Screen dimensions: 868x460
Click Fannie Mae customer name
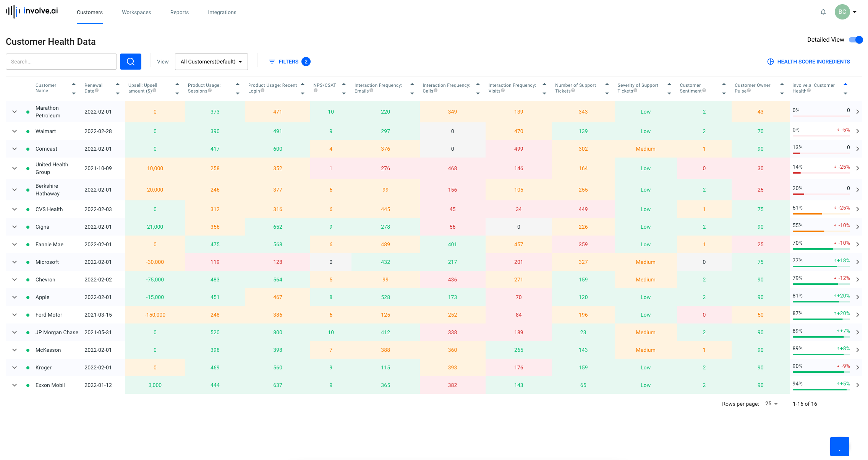pos(49,244)
